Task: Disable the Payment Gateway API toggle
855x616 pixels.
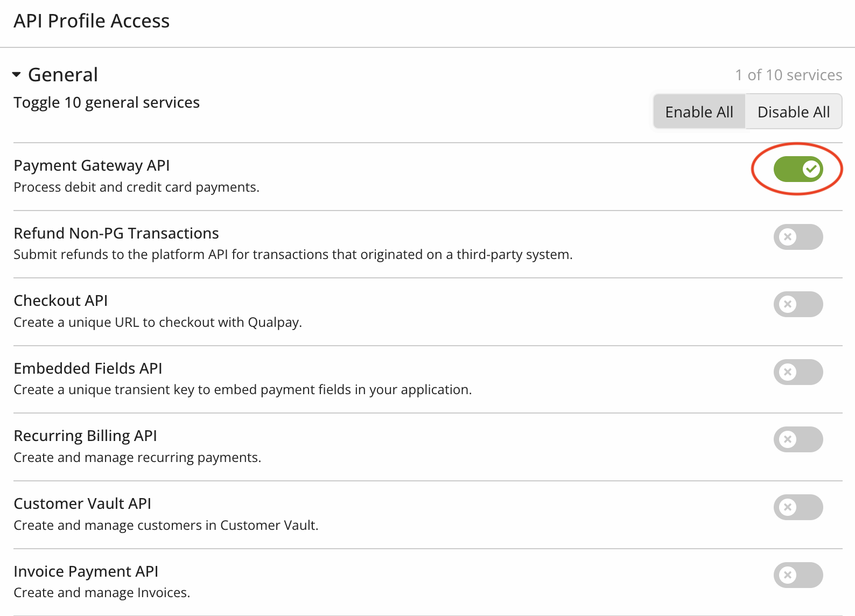Action: 798,169
